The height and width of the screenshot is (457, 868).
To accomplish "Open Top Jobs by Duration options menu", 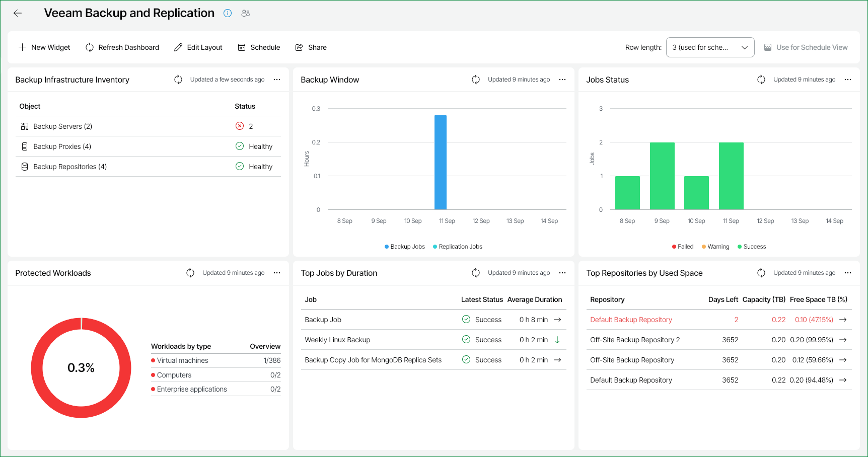I will (562, 273).
